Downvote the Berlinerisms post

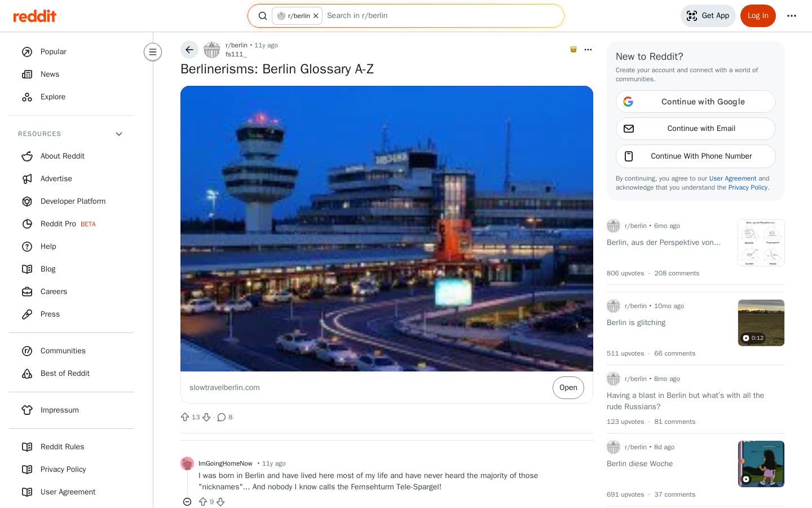point(206,417)
